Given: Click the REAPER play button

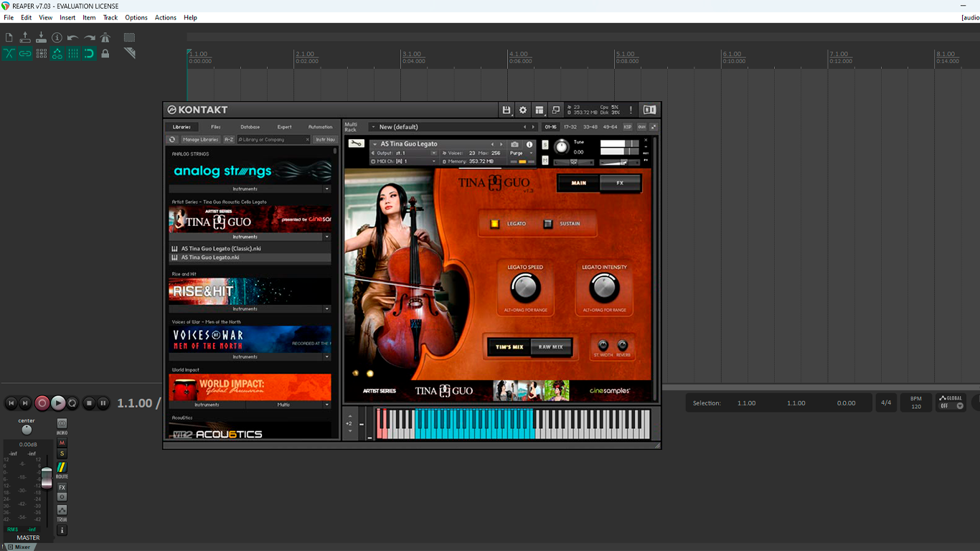Looking at the screenshot, I should (58, 403).
